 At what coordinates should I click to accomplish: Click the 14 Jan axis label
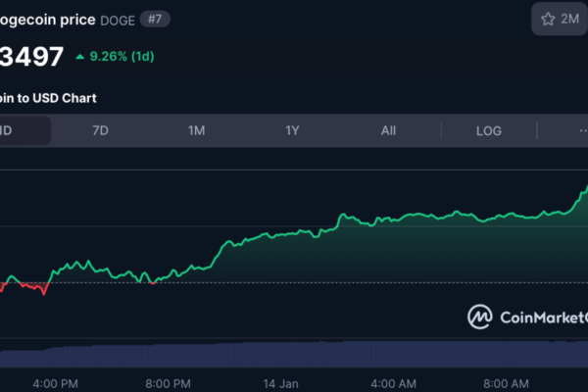[x=280, y=384]
